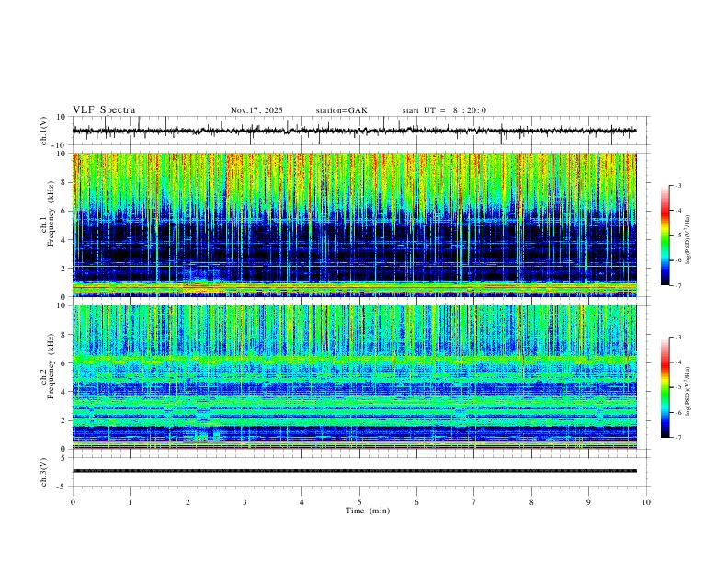Click the ch.3(V) flat trace panel
Screen dimensions: 728x563
tap(360, 472)
